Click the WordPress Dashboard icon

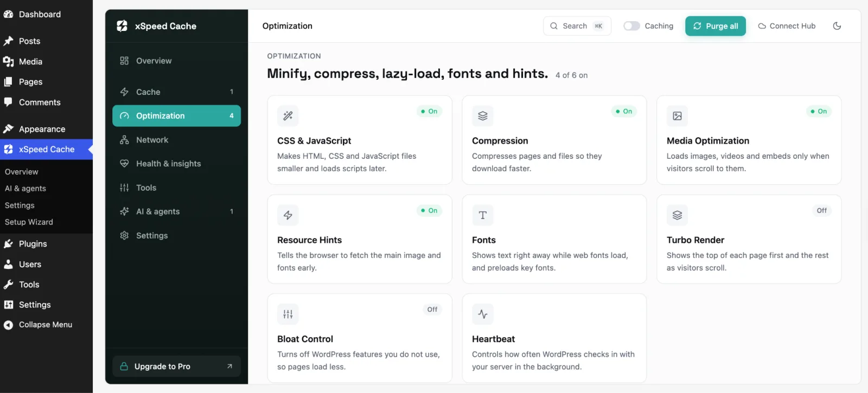8,15
